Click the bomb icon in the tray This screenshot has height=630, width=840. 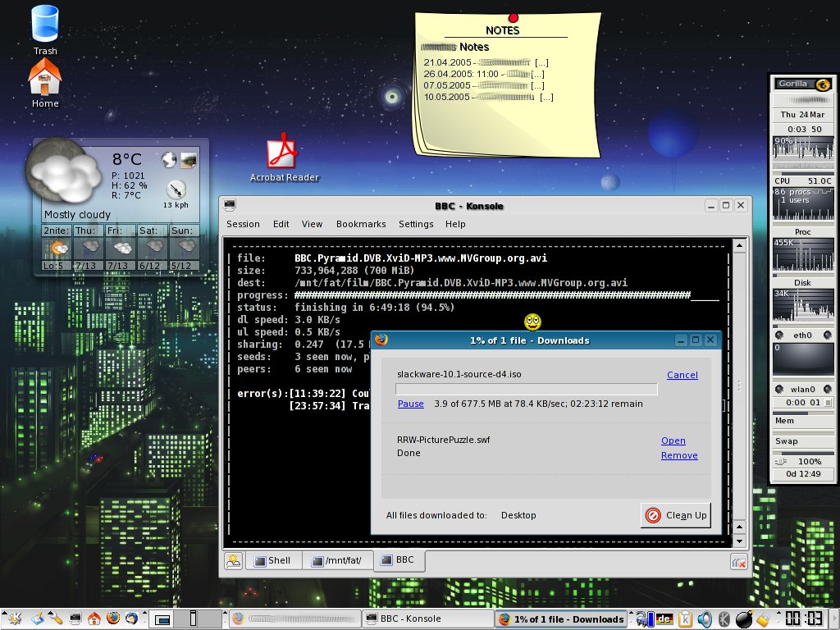pos(743,619)
